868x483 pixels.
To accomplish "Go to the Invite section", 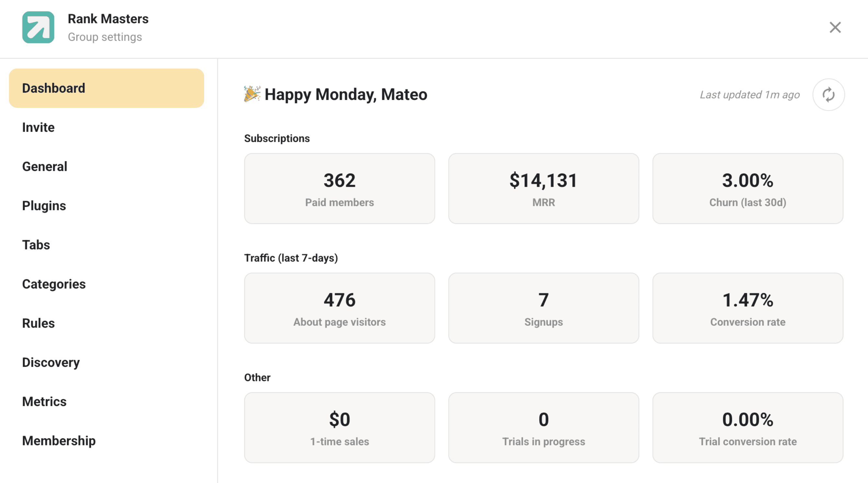I will pyautogui.click(x=39, y=127).
